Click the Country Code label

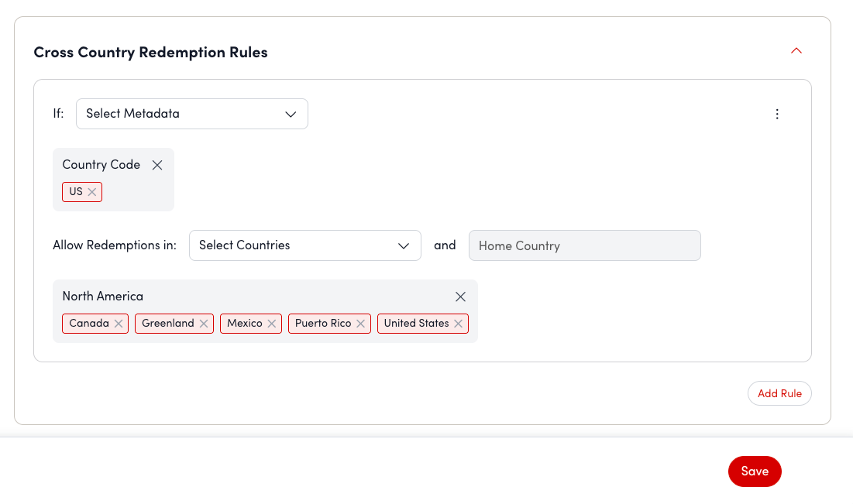pos(101,165)
